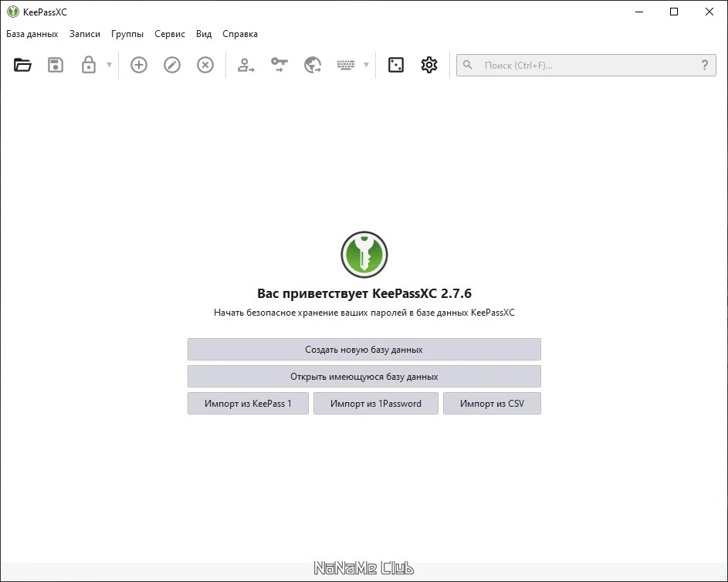Screen dimensions: 728x582
Task: Click the search help question mark
Action: [705, 66]
